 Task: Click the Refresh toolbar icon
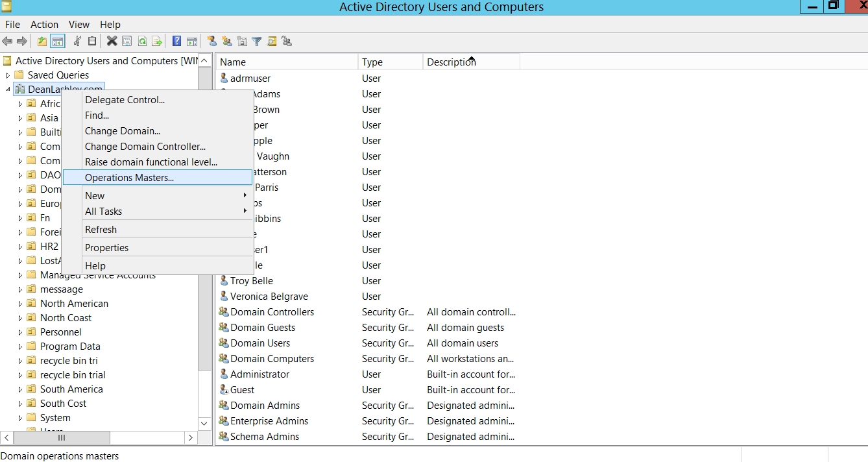click(142, 42)
